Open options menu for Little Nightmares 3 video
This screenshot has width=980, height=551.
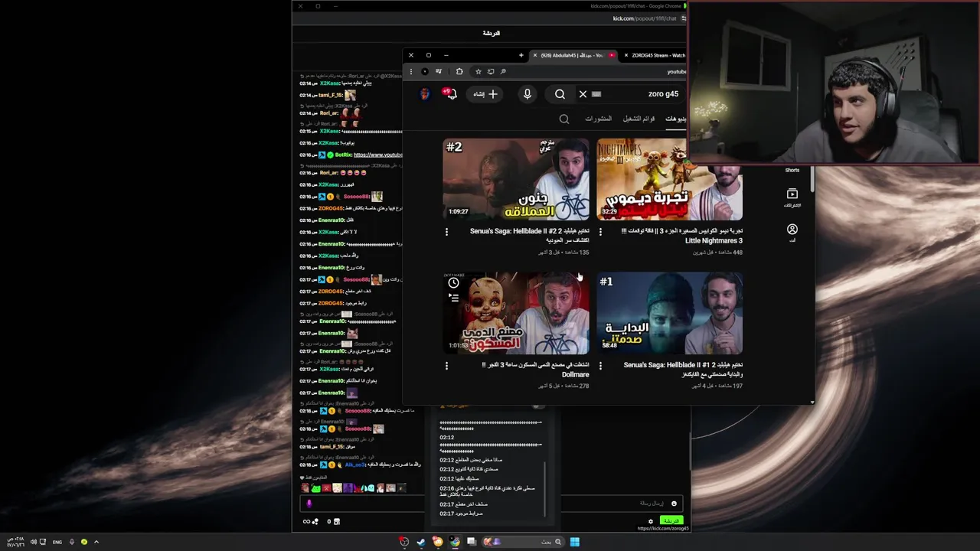point(600,232)
